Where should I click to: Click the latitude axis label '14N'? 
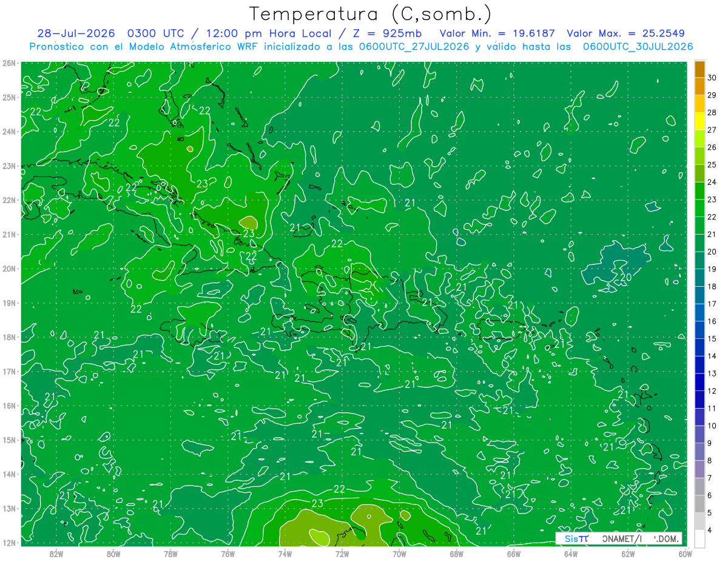8,474
